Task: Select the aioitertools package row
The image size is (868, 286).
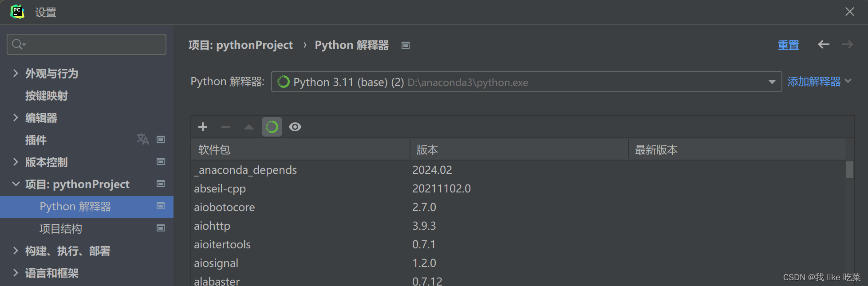Action: point(518,244)
